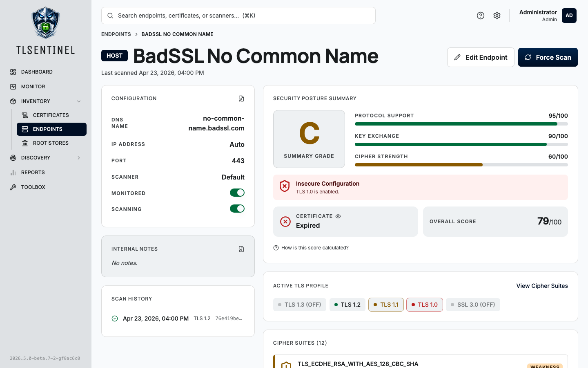
Task: Click the Key Exchange progress bar
Action: pos(461,144)
